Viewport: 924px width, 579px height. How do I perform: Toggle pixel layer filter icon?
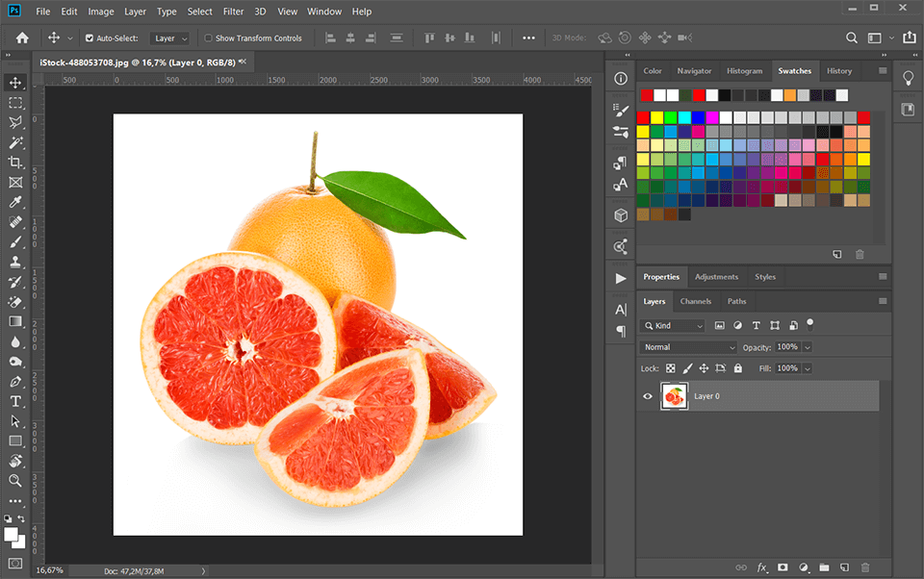[720, 325]
